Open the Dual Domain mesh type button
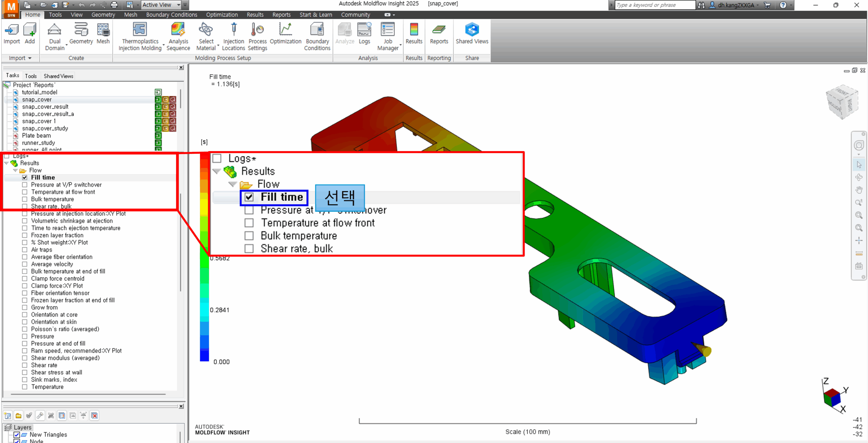868x443 pixels. [x=55, y=37]
